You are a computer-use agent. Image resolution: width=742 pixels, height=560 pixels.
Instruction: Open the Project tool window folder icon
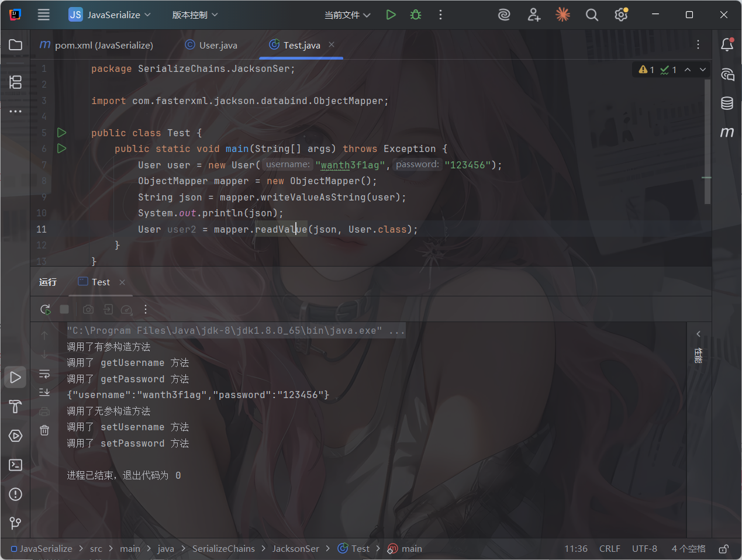tap(16, 45)
